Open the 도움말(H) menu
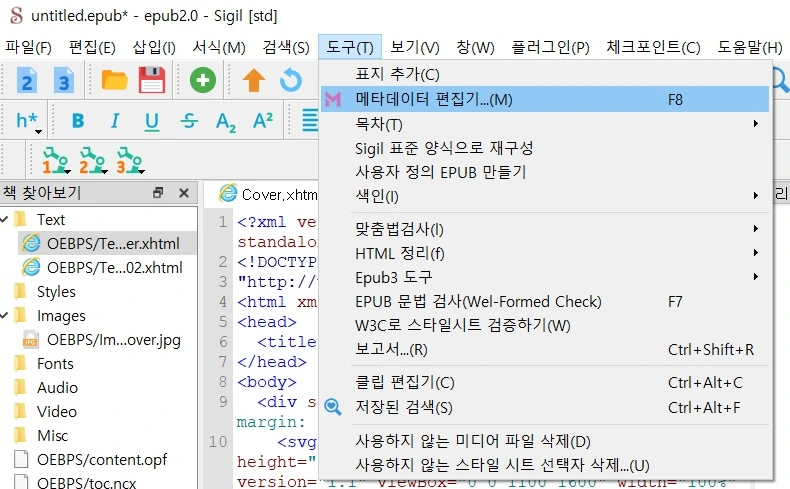This screenshot has width=790, height=489. (750, 47)
